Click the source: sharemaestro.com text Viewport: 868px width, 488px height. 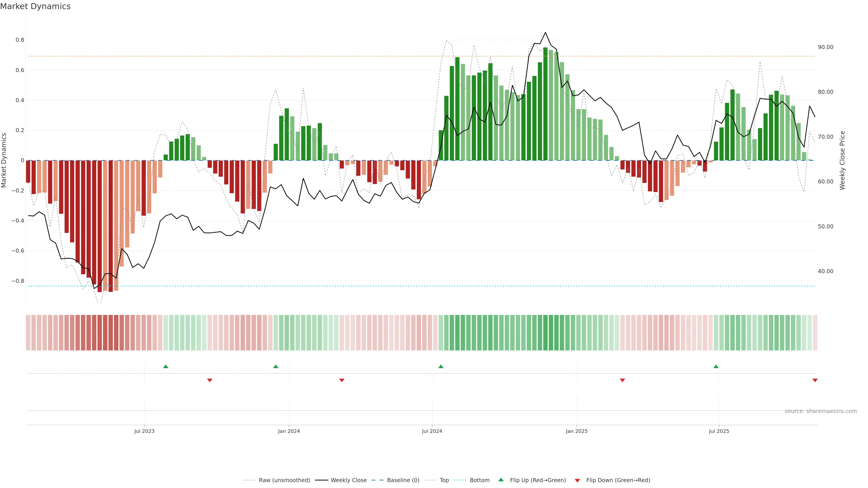(821, 411)
